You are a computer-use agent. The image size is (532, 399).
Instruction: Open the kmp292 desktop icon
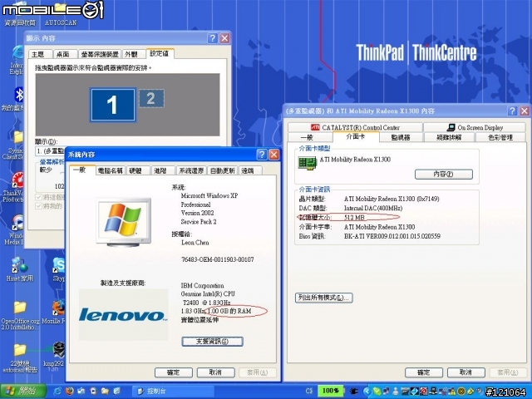pyautogui.click(x=59, y=350)
